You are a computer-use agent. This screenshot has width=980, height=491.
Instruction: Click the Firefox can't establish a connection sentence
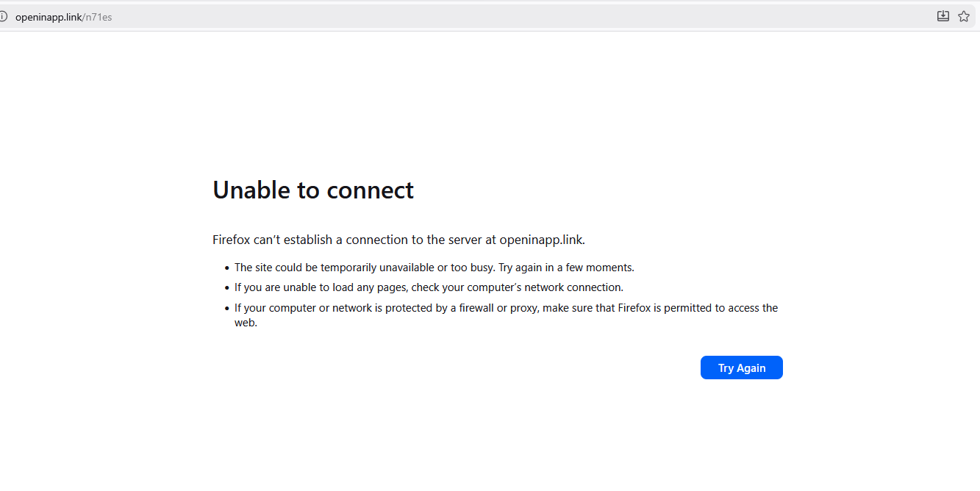click(x=398, y=240)
